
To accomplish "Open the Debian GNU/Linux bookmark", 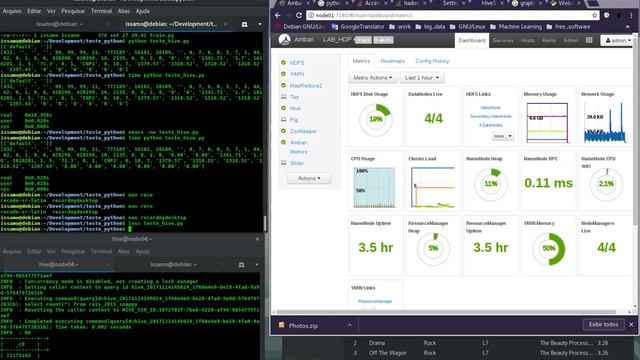I will click(x=300, y=27).
